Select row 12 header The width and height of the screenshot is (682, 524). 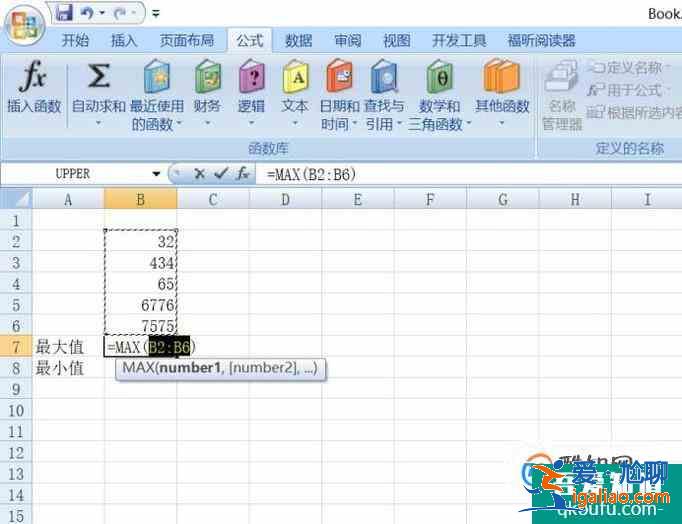[x=16, y=453]
